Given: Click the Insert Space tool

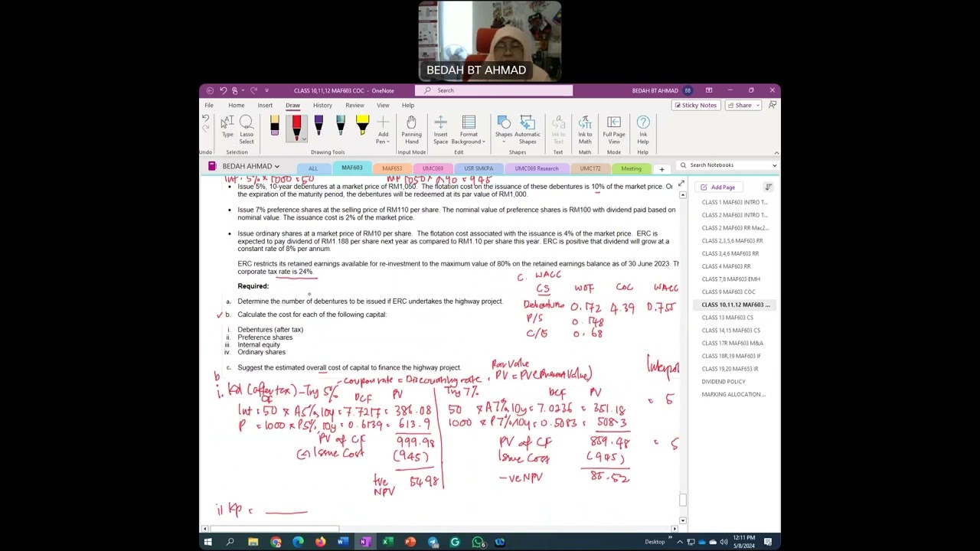Looking at the screenshot, I should (440, 130).
